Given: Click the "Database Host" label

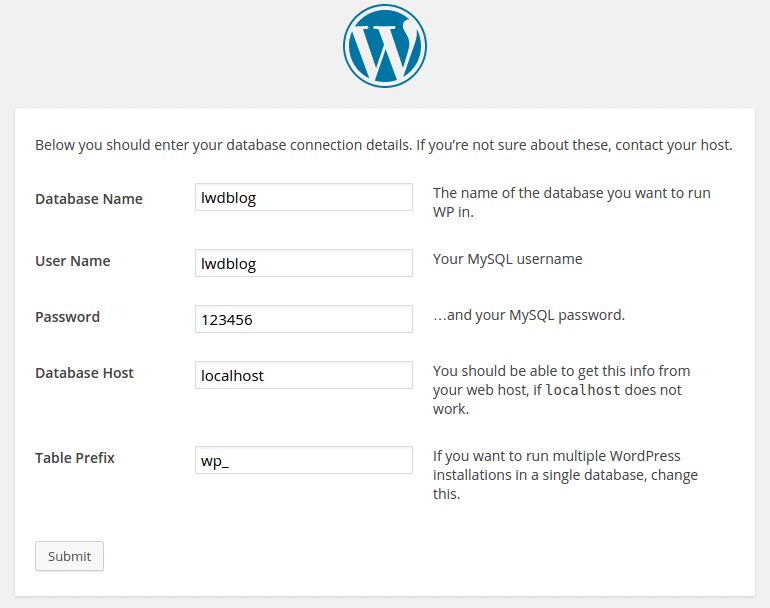Looking at the screenshot, I should [x=85, y=373].
